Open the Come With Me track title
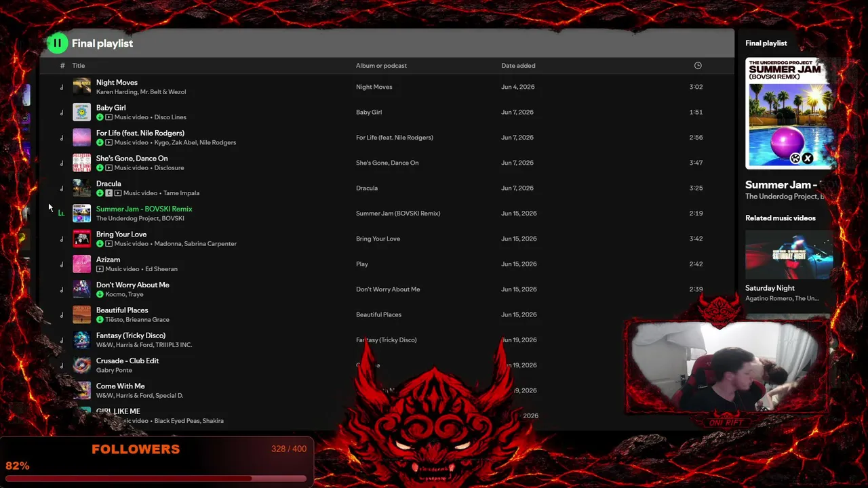The image size is (868, 488). pos(120,386)
